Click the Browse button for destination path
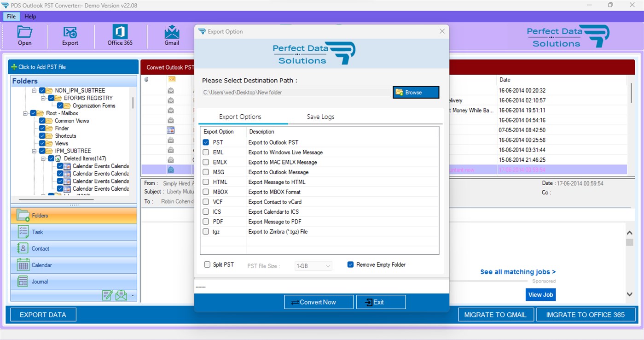 click(x=415, y=92)
